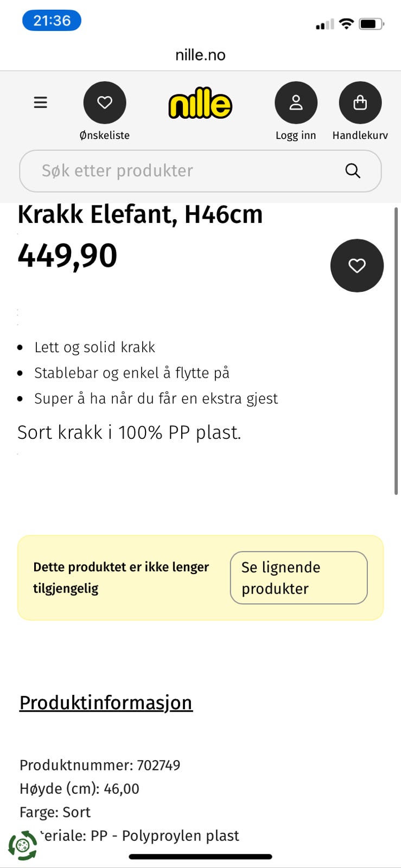Tap the nille.no address bar

(200, 55)
